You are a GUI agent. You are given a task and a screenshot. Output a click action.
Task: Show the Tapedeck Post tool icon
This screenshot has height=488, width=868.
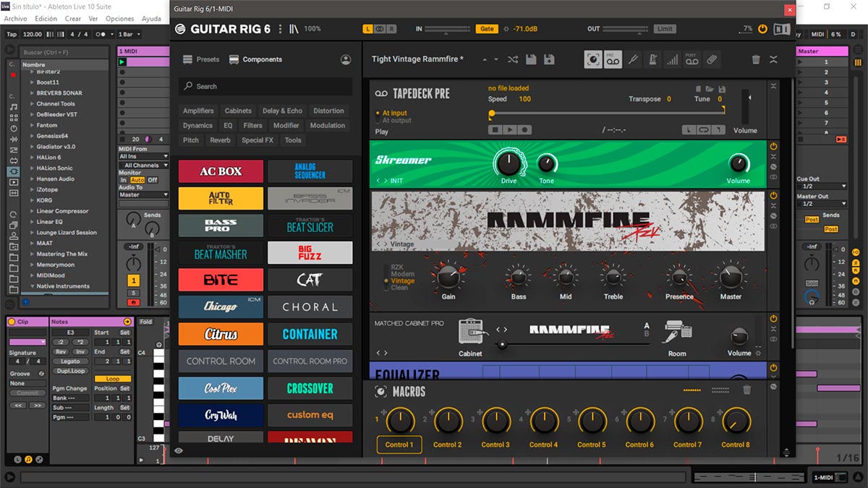[x=692, y=59]
